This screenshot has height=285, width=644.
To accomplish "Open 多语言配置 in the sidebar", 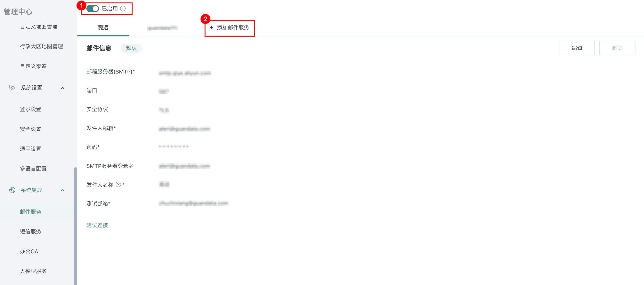I will click(x=33, y=169).
